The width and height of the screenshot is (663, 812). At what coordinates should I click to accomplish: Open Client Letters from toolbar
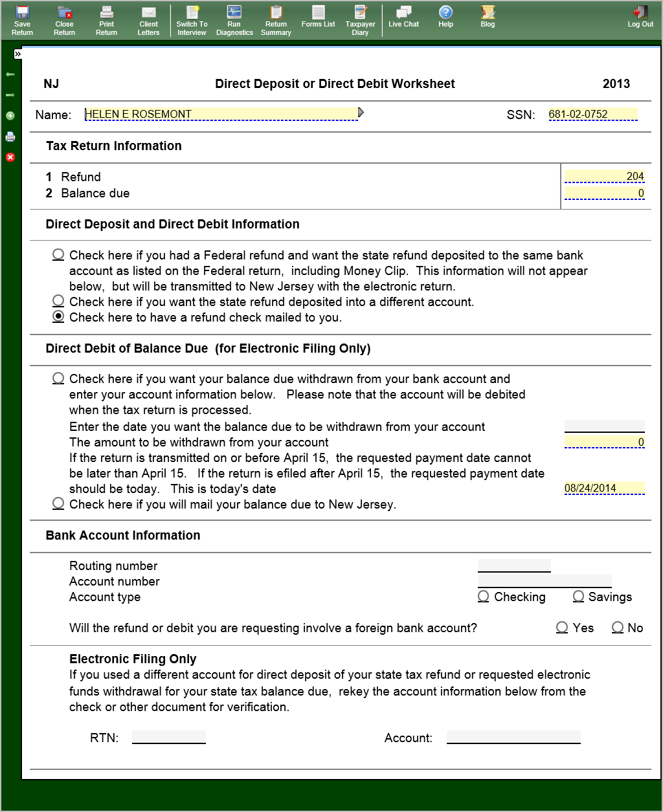[148, 20]
